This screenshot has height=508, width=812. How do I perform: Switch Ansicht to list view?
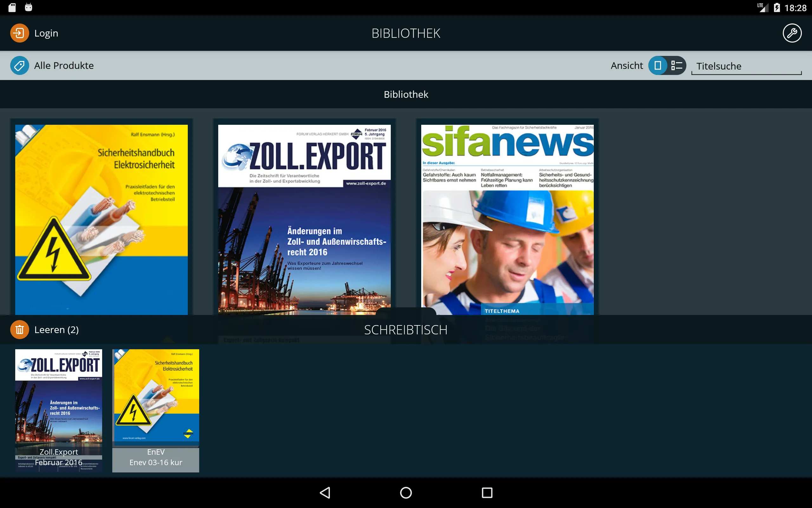[677, 65]
